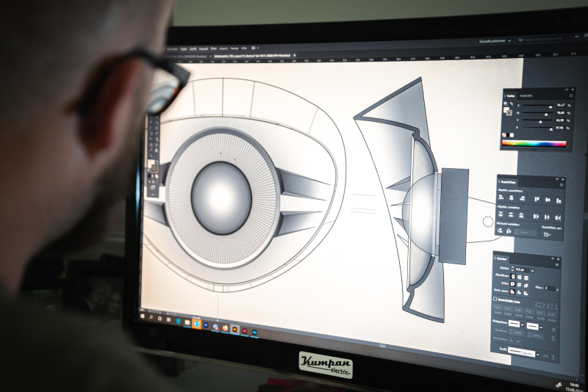Click horizontal distribute left icon
The image size is (588, 392).
click(536, 217)
